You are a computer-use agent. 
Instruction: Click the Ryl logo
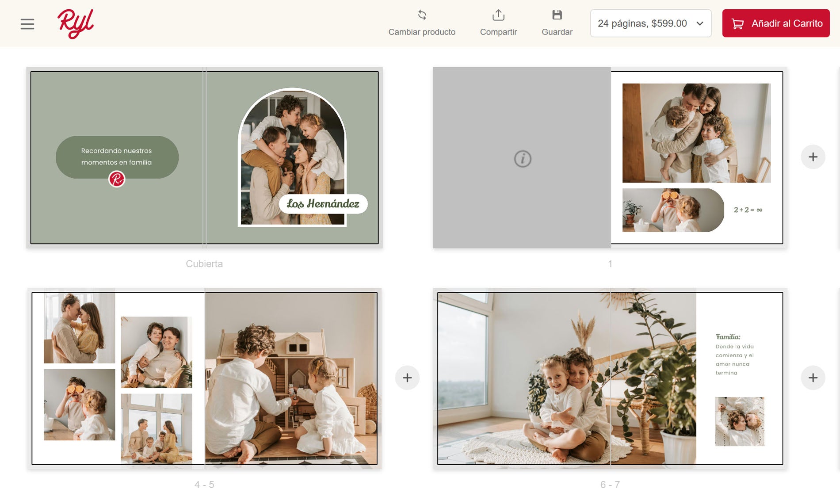point(76,24)
